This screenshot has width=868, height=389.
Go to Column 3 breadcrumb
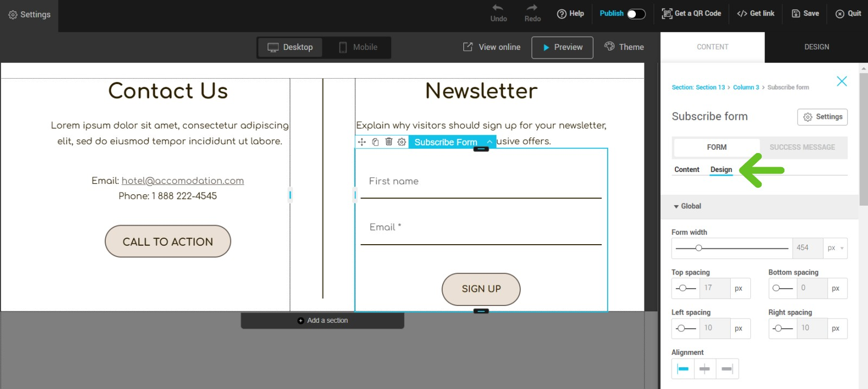tap(746, 87)
